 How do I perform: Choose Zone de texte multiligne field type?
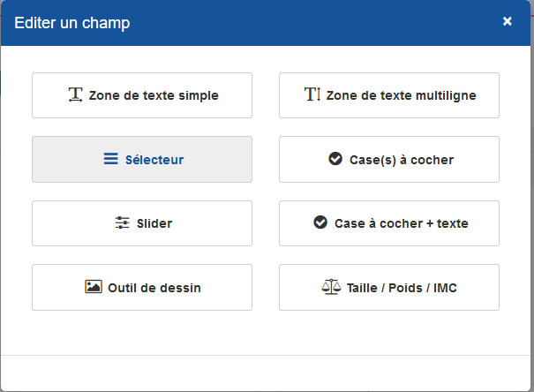click(389, 95)
